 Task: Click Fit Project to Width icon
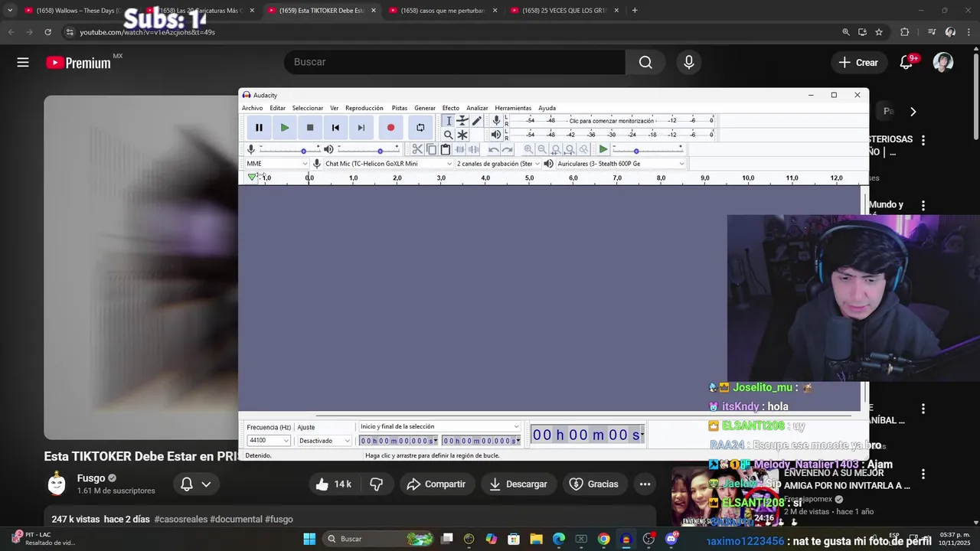[x=570, y=149]
